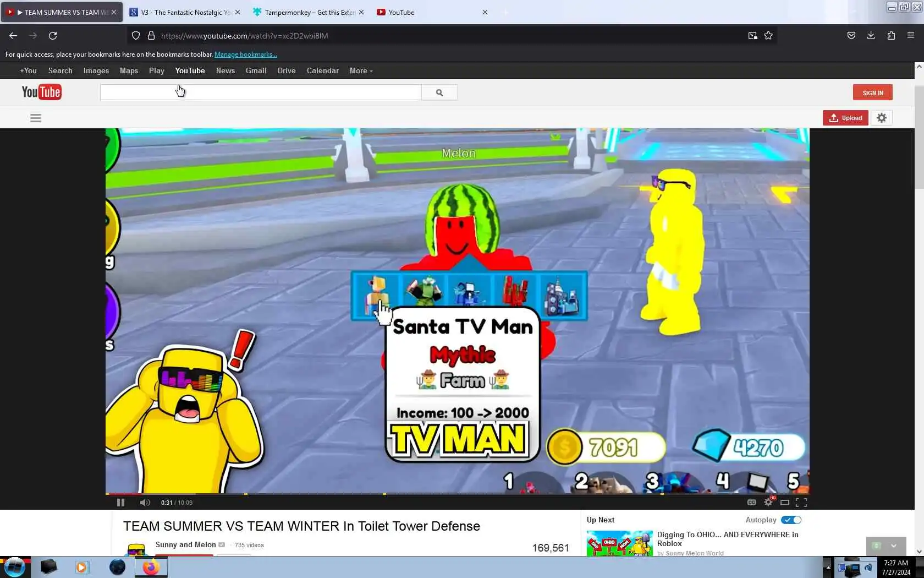Go back with the browser back arrow
924x578 pixels.
click(13, 36)
